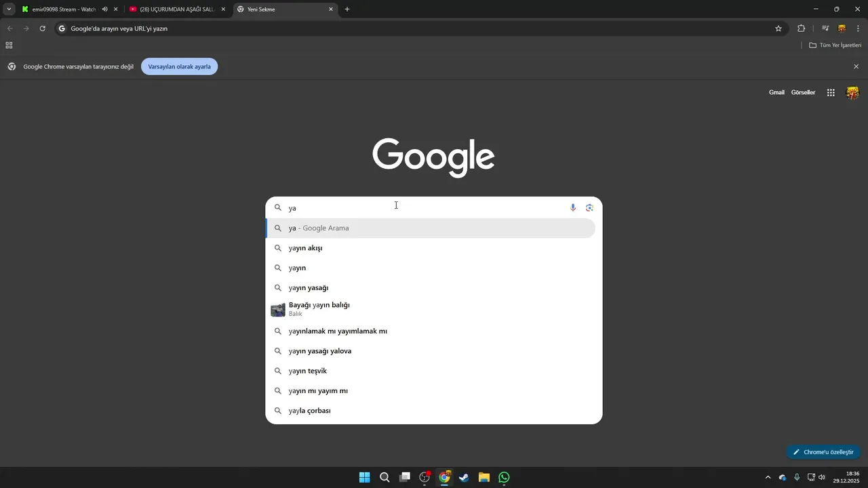Choose the 'yayın akışı' suggestion
Screen dimensions: 868x488
click(x=431, y=248)
